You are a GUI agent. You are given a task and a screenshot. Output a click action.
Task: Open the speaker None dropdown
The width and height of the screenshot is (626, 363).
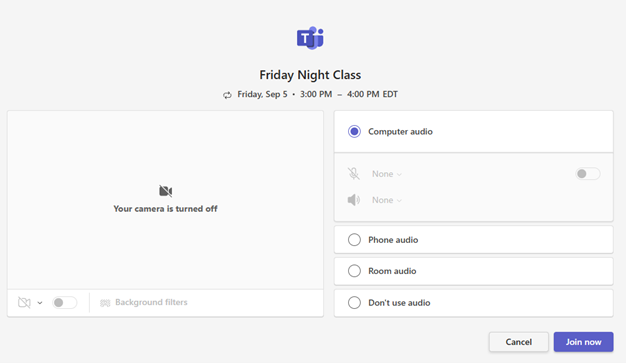(387, 200)
